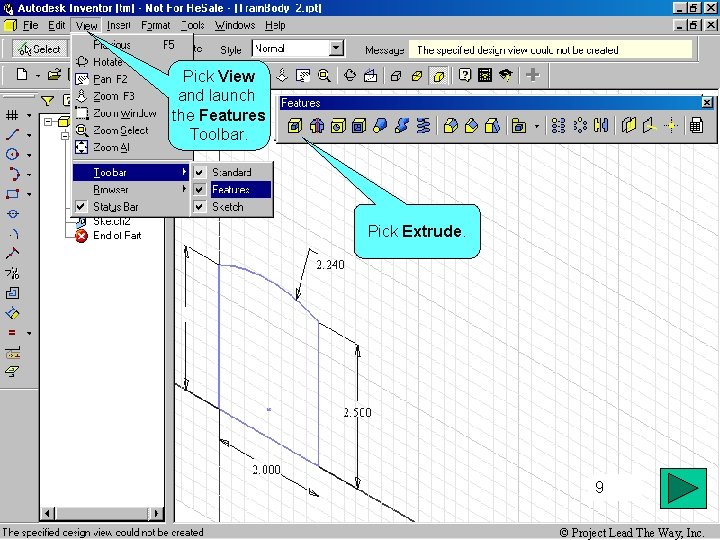
Task: Select the Shell feature tool
Action: pyautogui.click(x=359, y=125)
